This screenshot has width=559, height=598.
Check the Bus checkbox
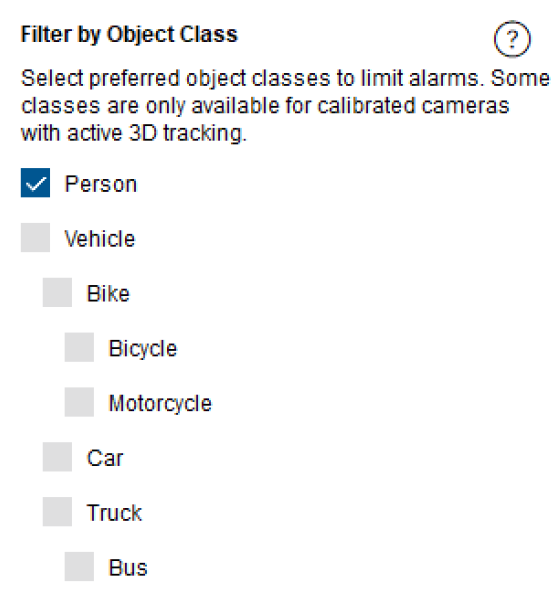[79, 566]
